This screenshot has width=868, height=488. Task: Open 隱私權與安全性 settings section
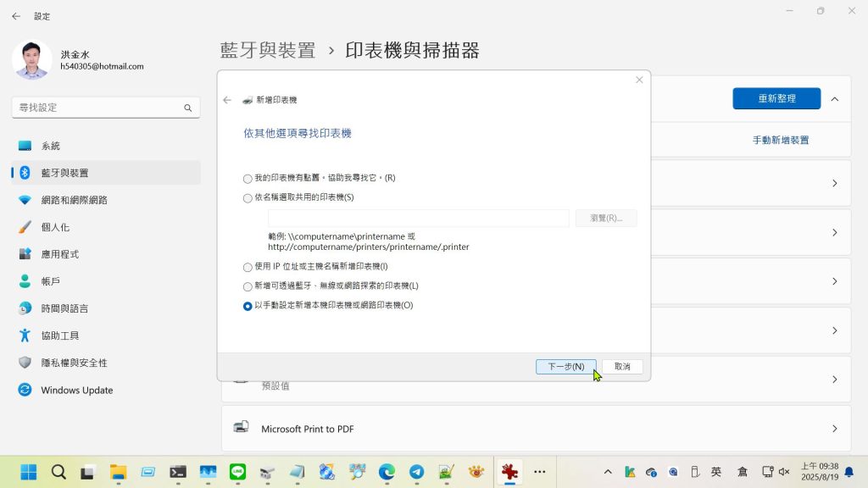pyautogui.click(x=74, y=363)
